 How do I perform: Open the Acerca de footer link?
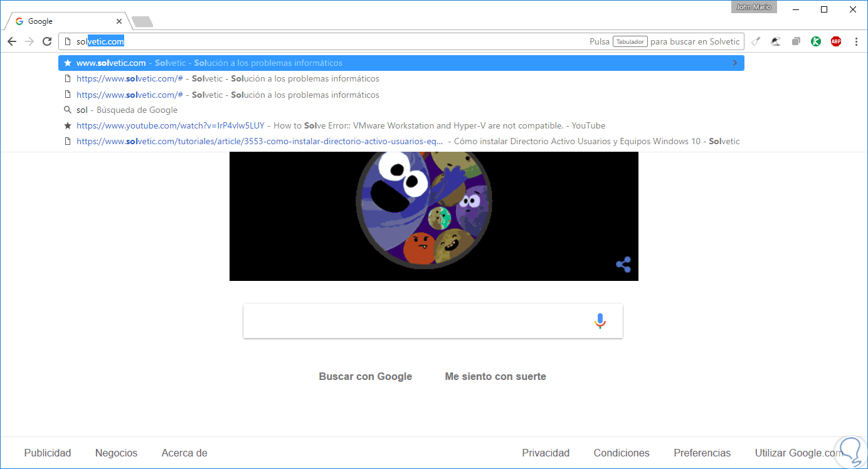tap(184, 453)
